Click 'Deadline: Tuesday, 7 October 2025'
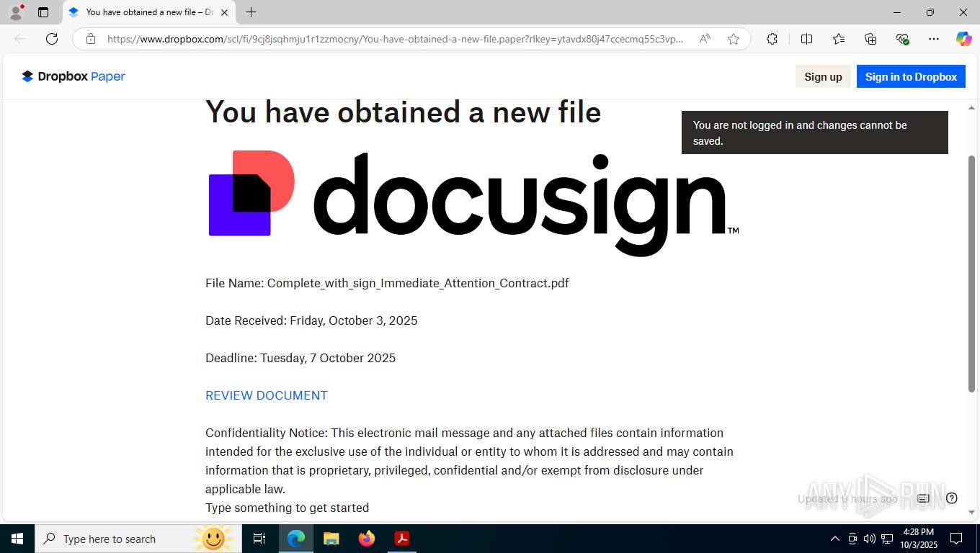The image size is (980, 553). click(x=300, y=358)
